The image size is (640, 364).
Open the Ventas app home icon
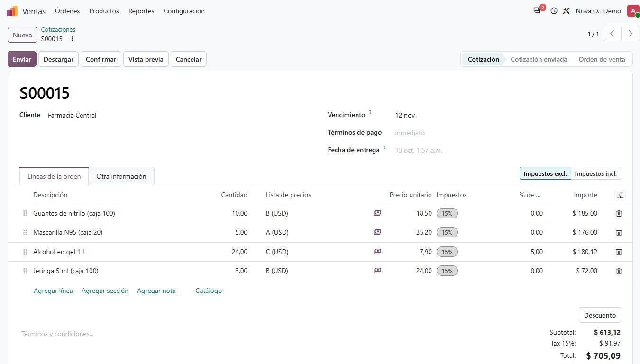[12, 11]
